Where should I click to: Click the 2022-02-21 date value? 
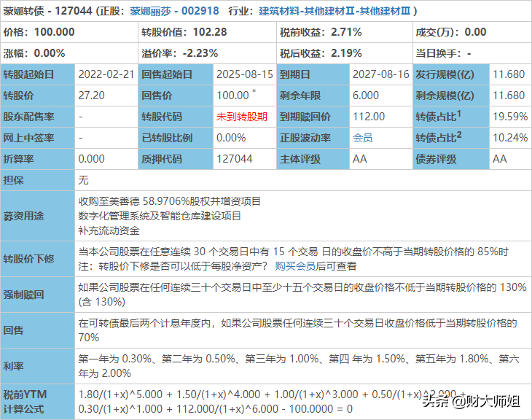tap(106, 74)
